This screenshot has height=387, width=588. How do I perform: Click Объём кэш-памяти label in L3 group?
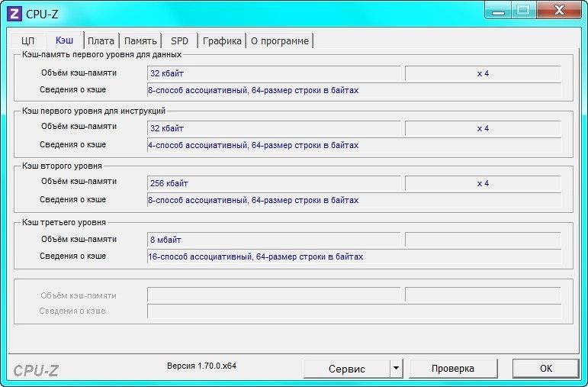[x=79, y=239]
